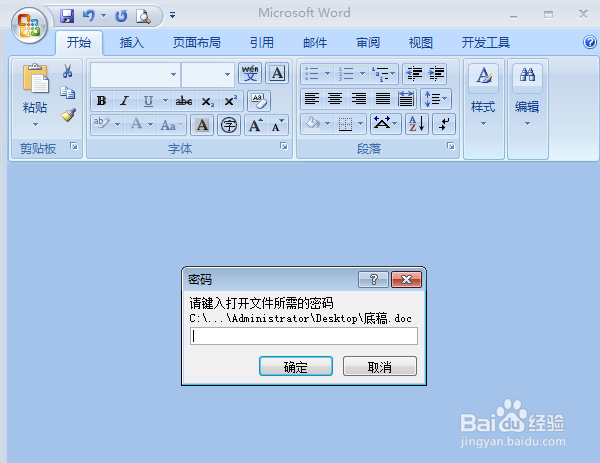
Task: Click the dialog help question button
Action: 373,280
